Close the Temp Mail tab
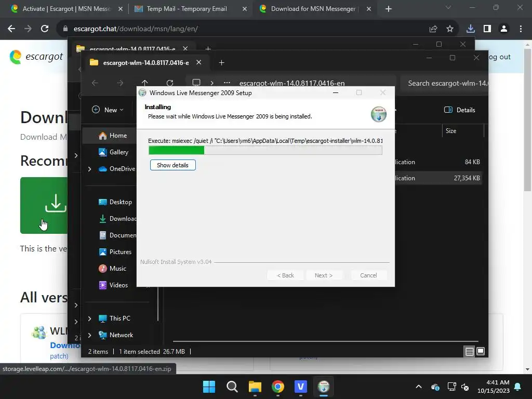Screen dimensions: 532x399 tap(245, 9)
